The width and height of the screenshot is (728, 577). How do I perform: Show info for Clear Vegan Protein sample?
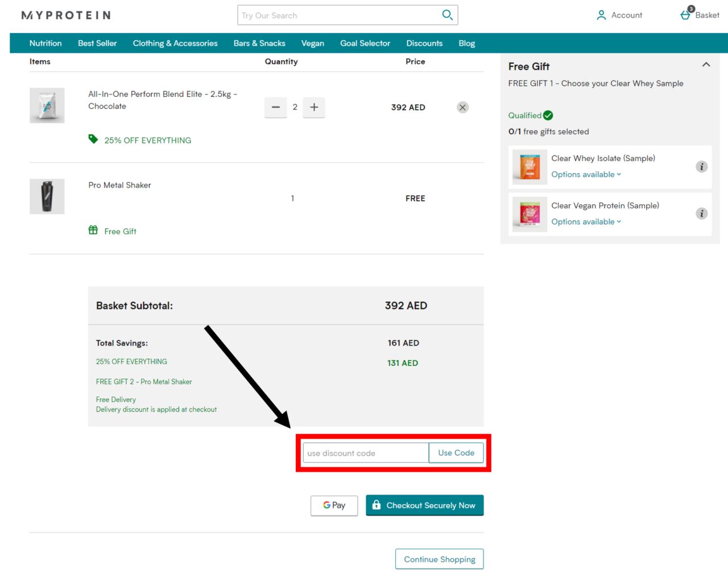[702, 214]
